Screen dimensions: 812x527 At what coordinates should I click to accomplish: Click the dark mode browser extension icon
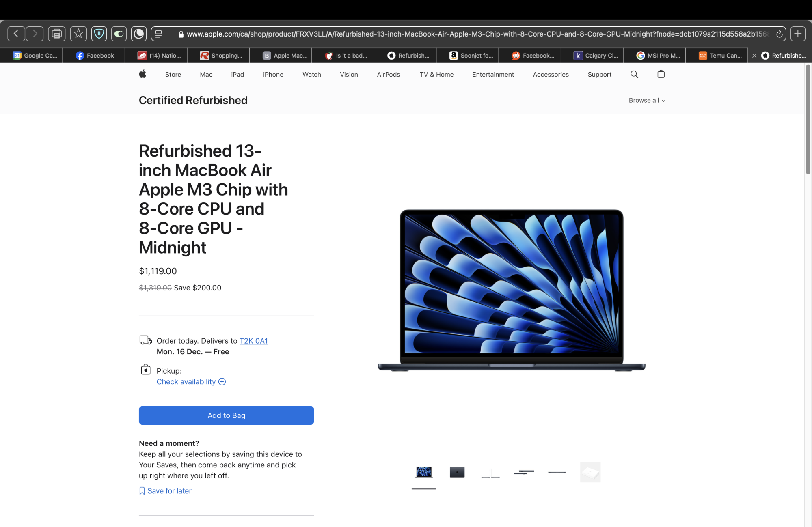click(138, 34)
